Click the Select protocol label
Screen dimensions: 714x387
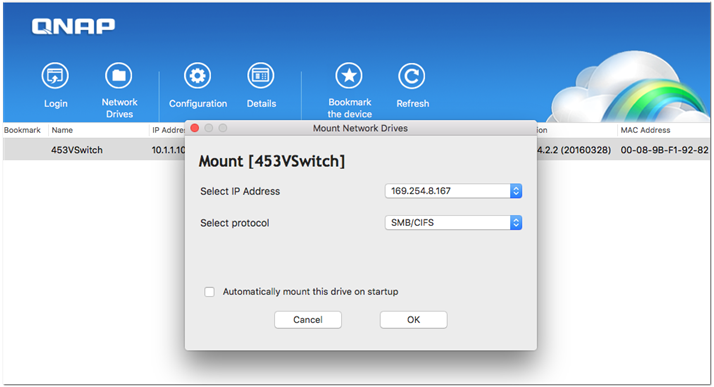coord(235,223)
